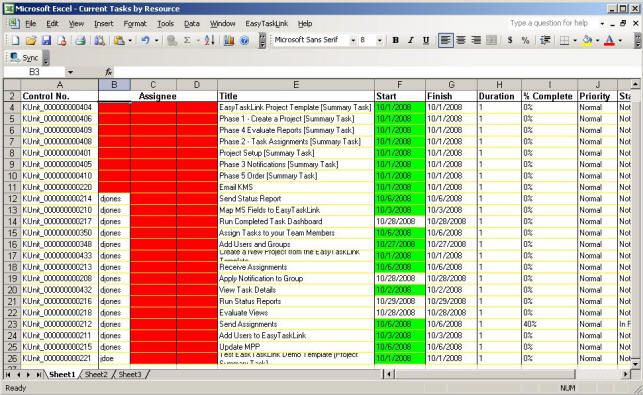The image size is (643, 395).
Task: Switch to the Sheet2 tab
Action: (96, 374)
